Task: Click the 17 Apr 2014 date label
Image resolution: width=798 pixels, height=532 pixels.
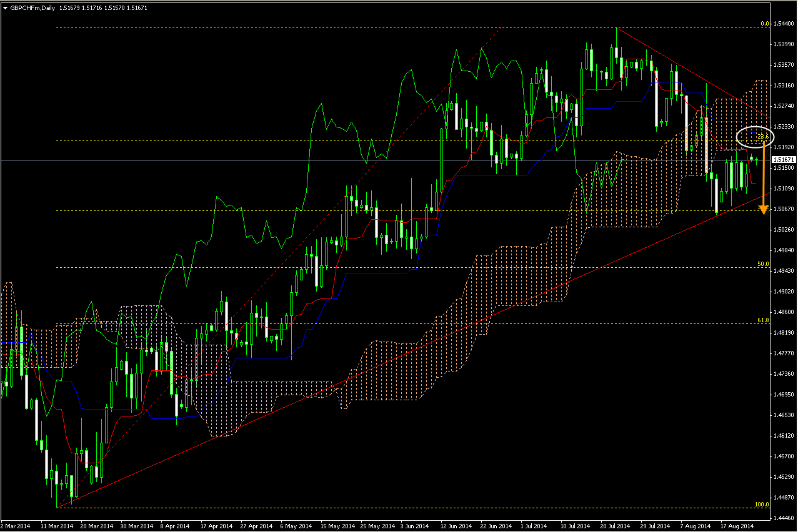Action: (x=217, y=526)
